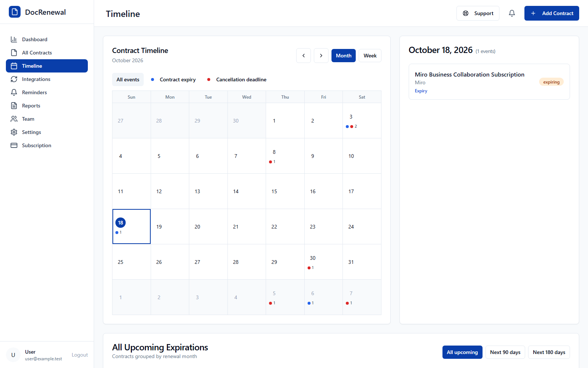Select October 22 calendar day
Screen dimensions: 588x368
(x=285, y=227)
